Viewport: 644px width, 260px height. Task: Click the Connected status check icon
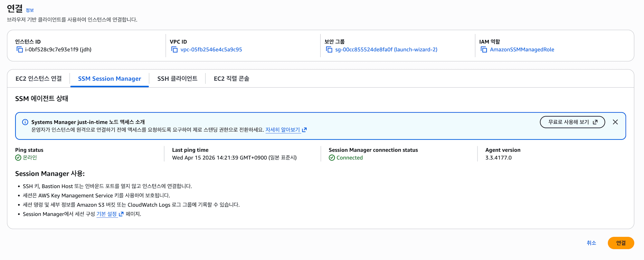[x=332, y=158]
